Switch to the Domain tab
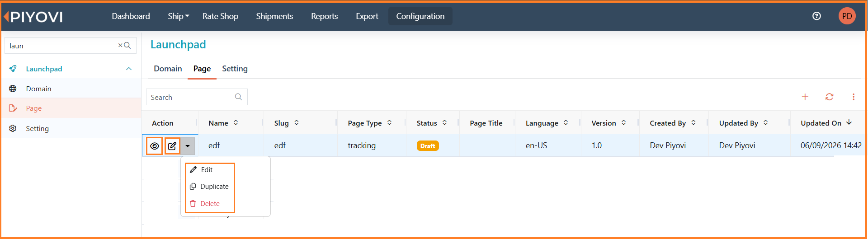 168,69
